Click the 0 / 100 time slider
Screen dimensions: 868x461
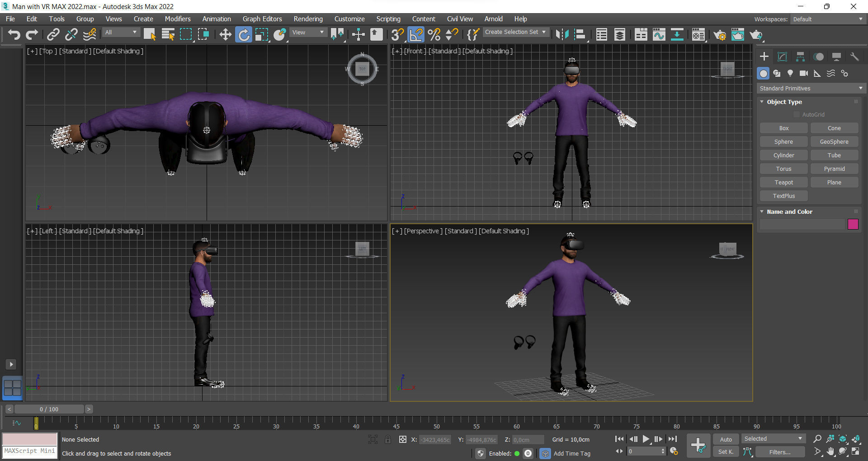pos(49,409)
